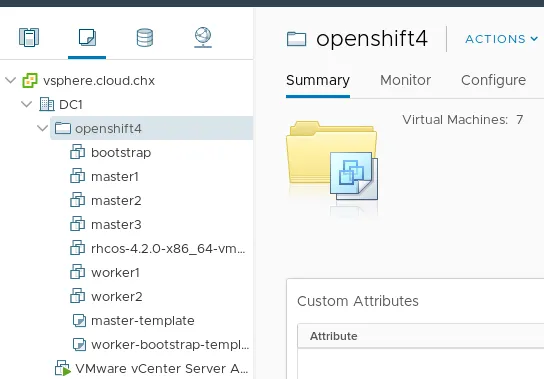Open the Networking view icon

click(x=203, y=37)
